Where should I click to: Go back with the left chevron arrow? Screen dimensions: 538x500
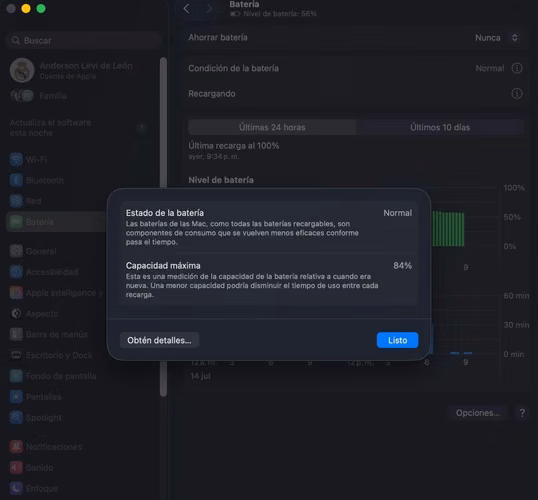tap(186, 9)
